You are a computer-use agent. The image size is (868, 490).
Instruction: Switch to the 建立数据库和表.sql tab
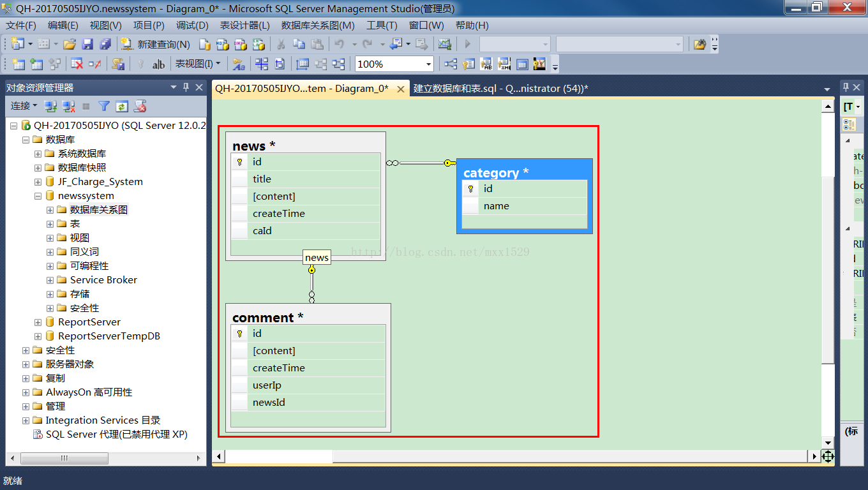[500, 89]
